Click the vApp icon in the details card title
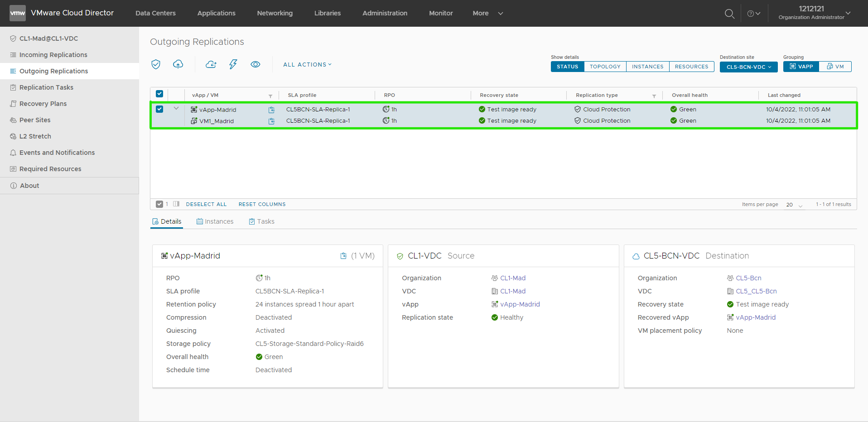 [164, 256]
